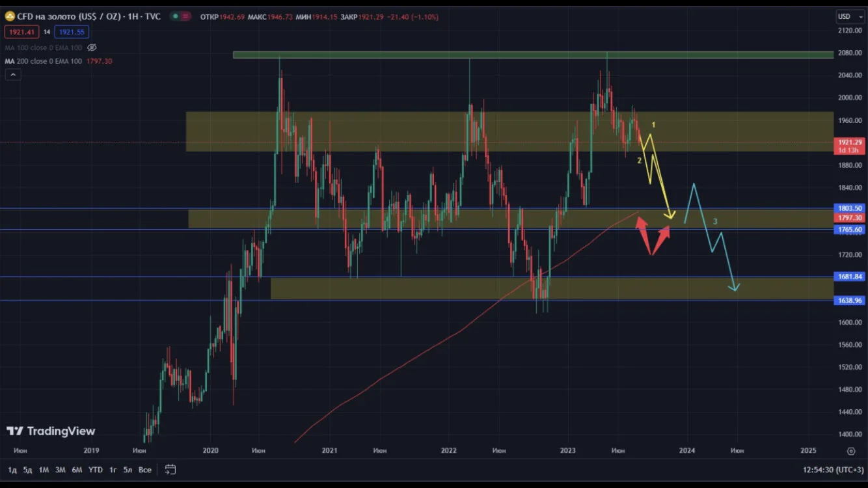The width and height of the screenshot is (868, 488).
Task: Click the 1638.96 horizontal line price label
Action: click(x=850, y=301)
